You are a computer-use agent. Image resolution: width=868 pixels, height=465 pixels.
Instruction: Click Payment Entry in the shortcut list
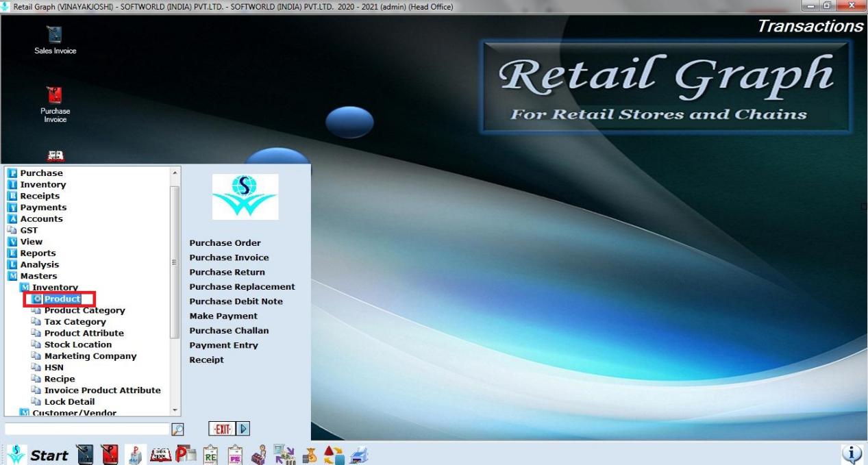(x=223, y=346)
